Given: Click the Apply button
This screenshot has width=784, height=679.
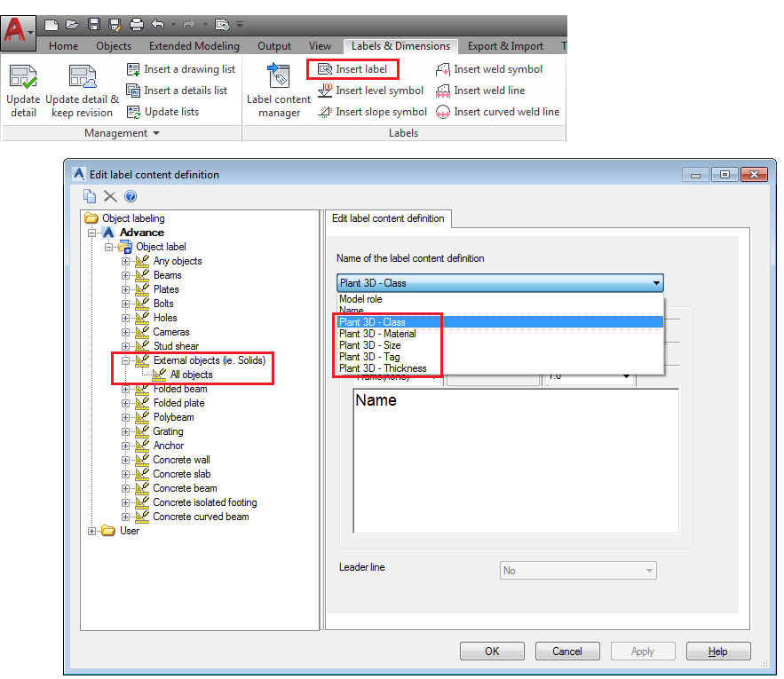Looking at the screenshot, I should click(x=643, y=651).
